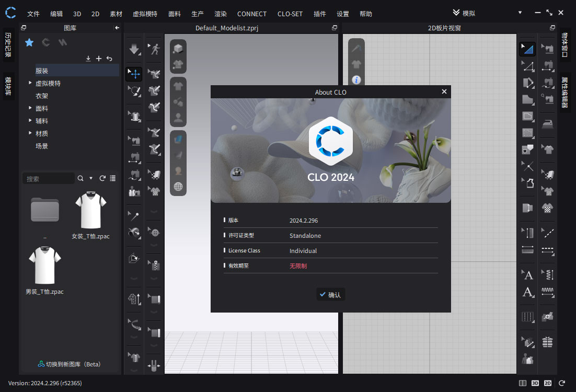Select 衣架 in the library tree
The width and height of the screenshot is (576, 392).
pos(41,96)
